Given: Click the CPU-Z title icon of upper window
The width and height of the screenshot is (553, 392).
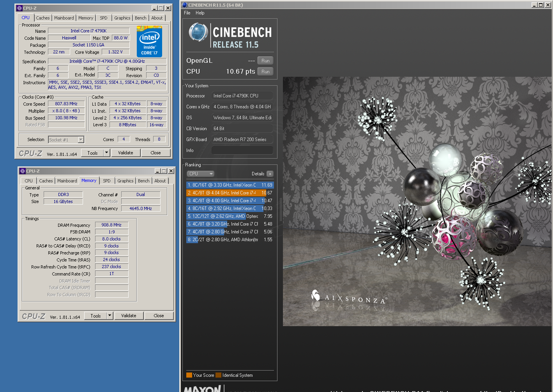Looking at the screenshot, I should point(19,8).
